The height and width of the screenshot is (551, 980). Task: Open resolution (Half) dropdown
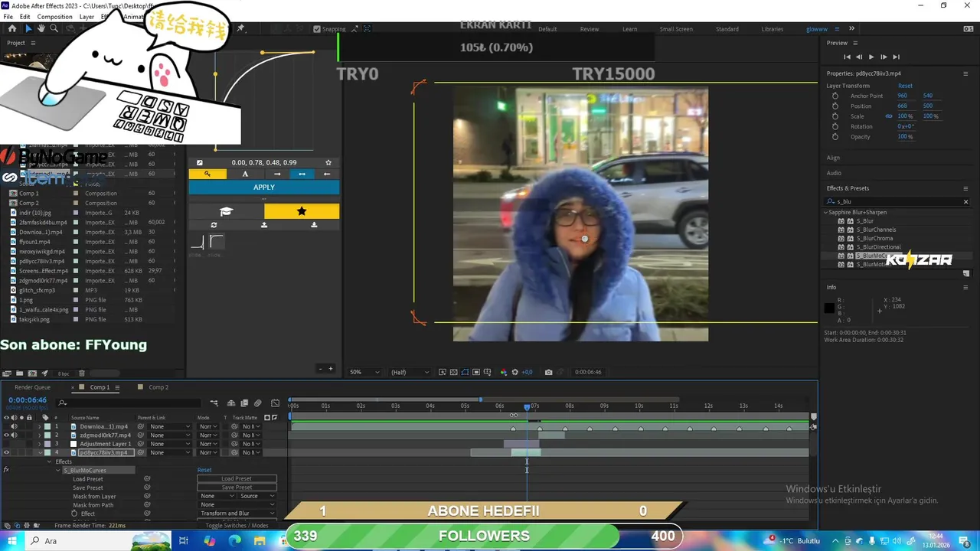(x=410, y=372)
